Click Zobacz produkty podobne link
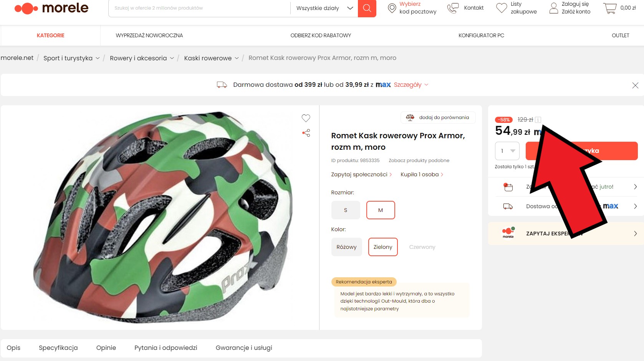Image resolution: width=644 pixels, height=361 pixels. (419, 161)
